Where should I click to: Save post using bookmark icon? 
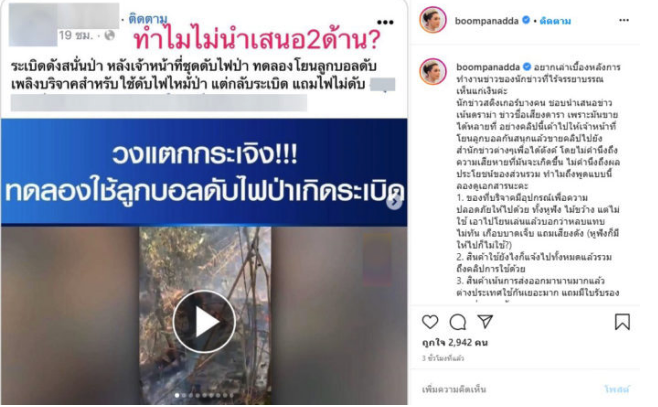point(622,322)
